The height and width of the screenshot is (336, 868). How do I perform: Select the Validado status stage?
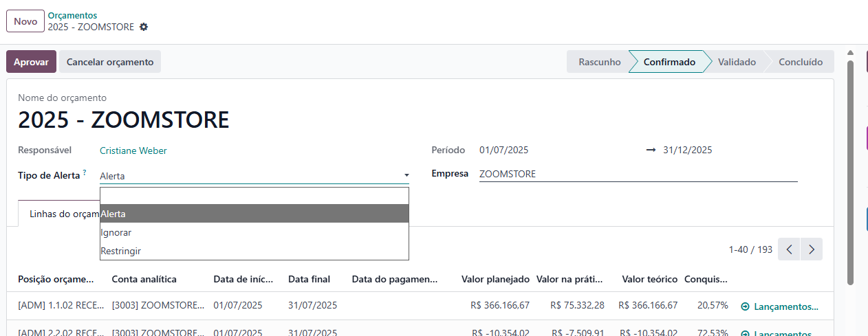[x=737, y=62]
